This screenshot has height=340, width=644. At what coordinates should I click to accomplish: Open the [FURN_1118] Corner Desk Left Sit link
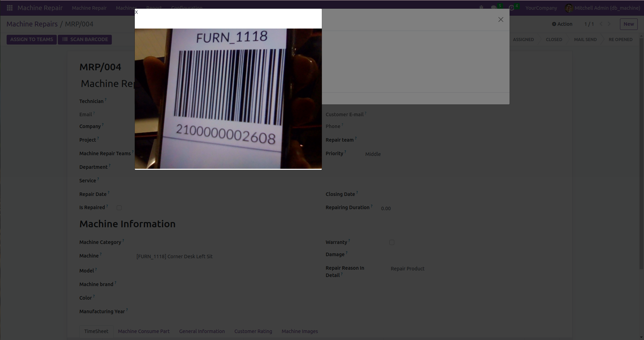click(x=174, y=256)
